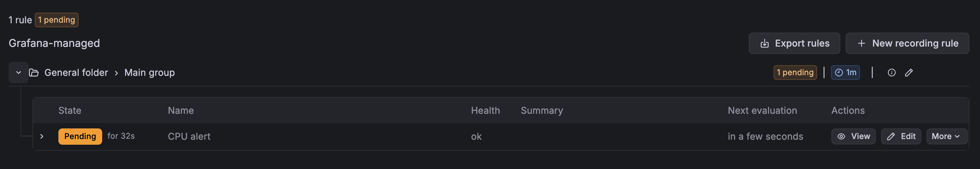Click the orange Pending state badge
The image size is (980, 169).
(80, 136)
